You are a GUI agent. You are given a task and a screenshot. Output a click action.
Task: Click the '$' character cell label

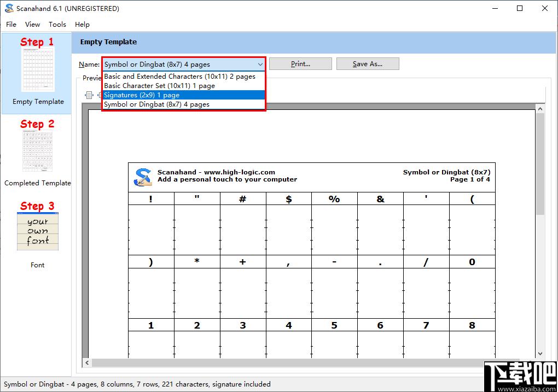coord(289,199)
